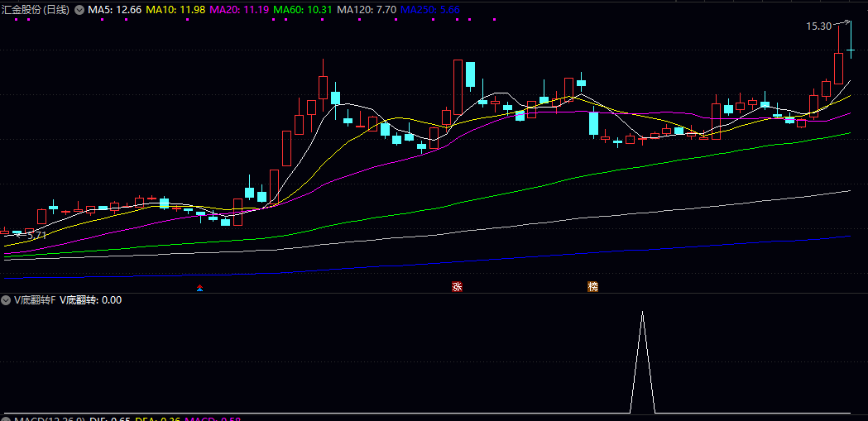
Task: Click the small red-blue arrow marker
Action: [199, 288]
